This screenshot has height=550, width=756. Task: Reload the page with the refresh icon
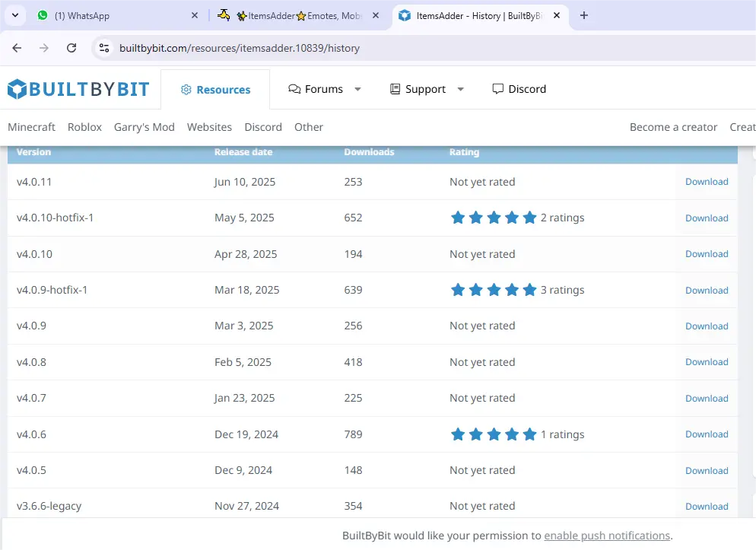click(x=71, y=48)
